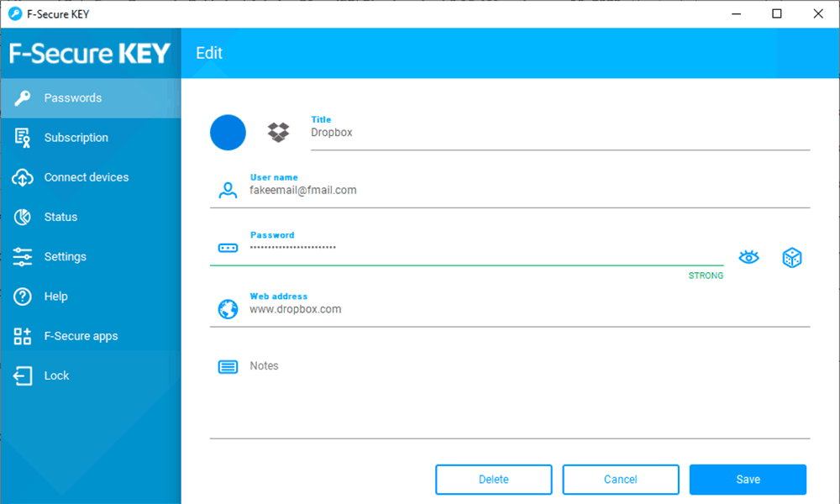Open Connect devices page
840x504 pixels.
(91, 177)
